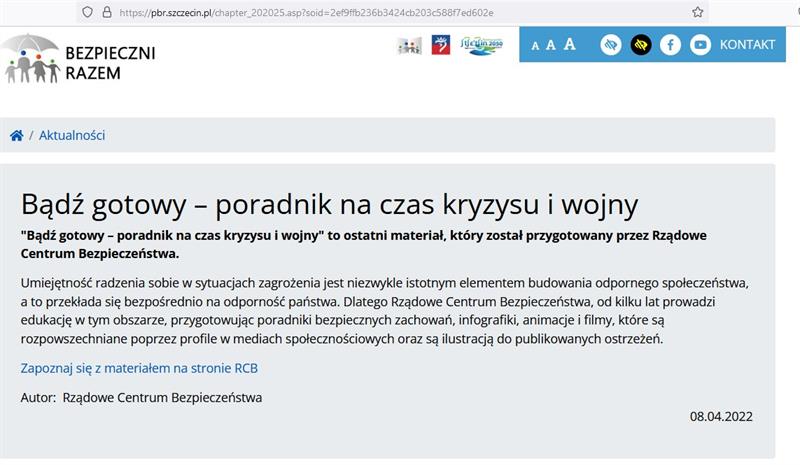
Task: Select the largest font size A
Action: click(x=570, y=44)
